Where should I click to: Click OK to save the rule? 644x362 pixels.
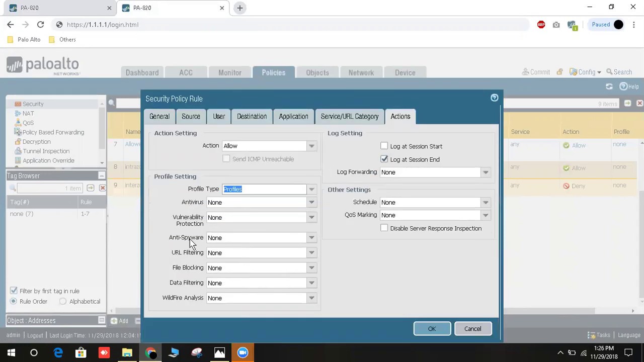(432, 328)
